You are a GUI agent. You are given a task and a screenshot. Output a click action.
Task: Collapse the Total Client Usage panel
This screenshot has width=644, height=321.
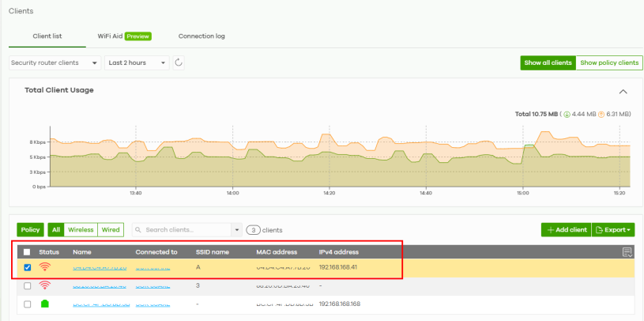(623, 92)
